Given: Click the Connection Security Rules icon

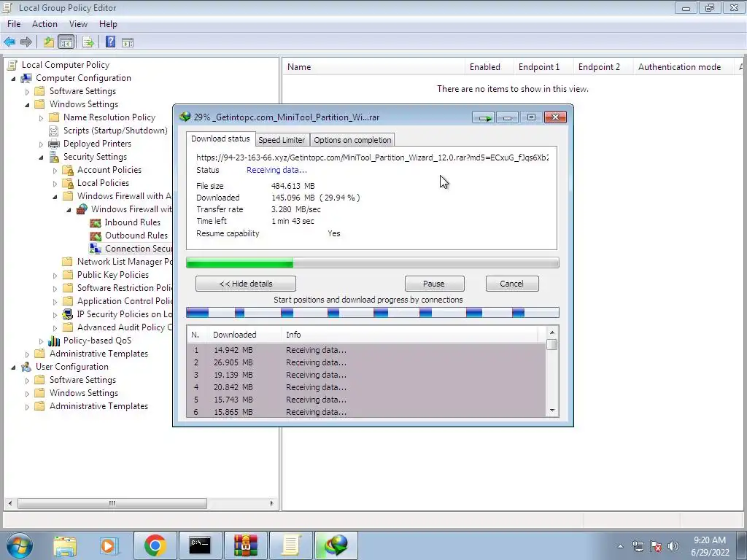Looking at the screenshot, I should point(96,249).
